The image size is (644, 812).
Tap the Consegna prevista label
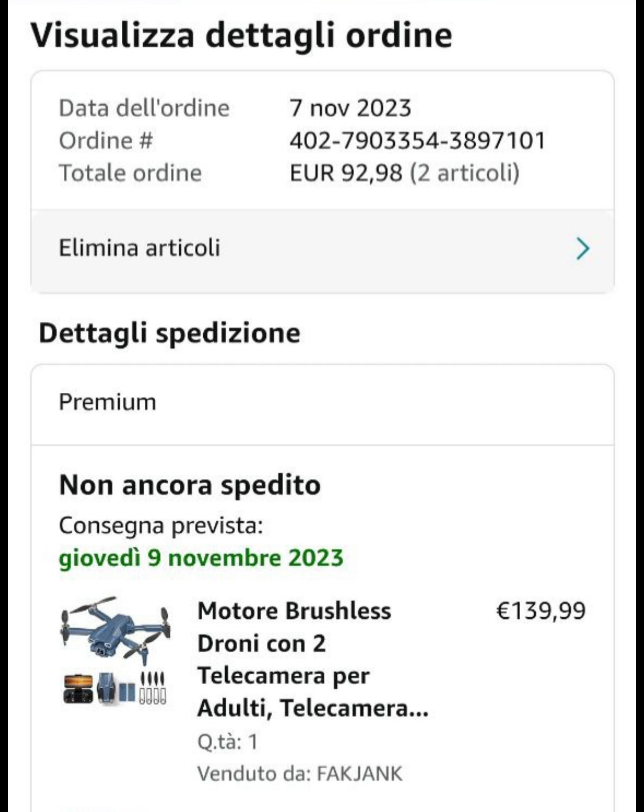(161, 525)
